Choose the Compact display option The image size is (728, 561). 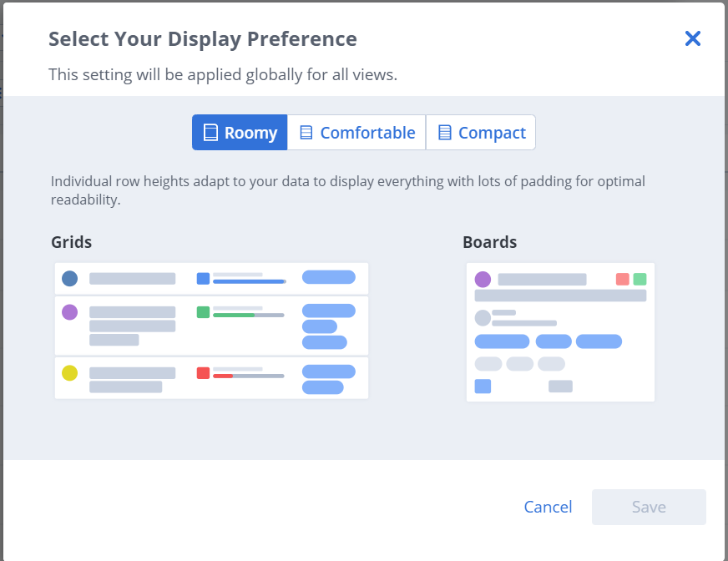pyautogui.click(x=481, y=133)
